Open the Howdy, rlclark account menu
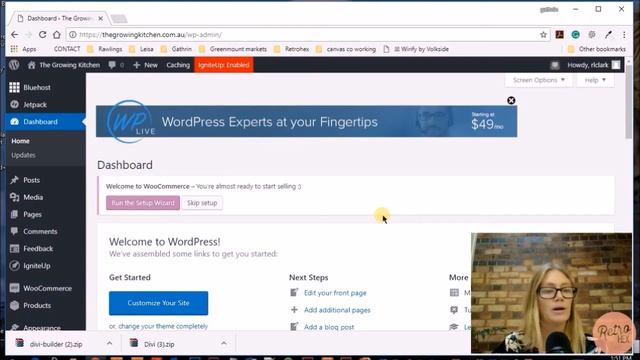Screen dimensions: 640x360 [x=593, y=65]
